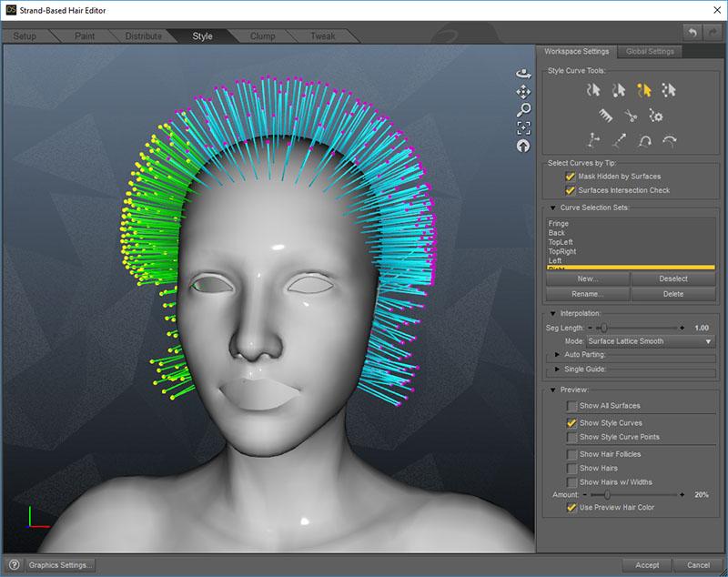Click the Deselect button
Screen dimensions: 728x577
pyautogui.click(x=672, y=279)
